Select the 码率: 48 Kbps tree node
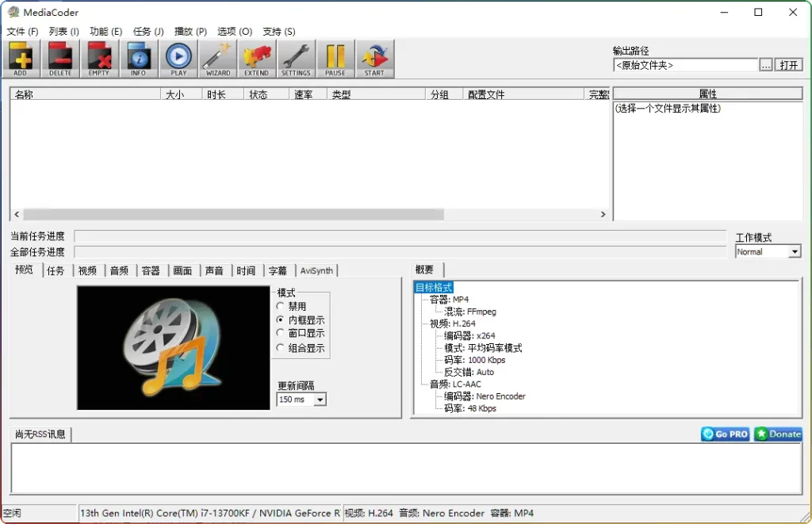Image resolution: width=812 pixels, height=524 pixels. (x=470, y=408)
